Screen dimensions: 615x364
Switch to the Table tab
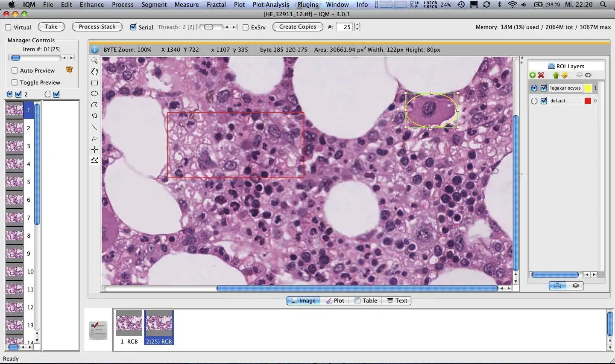(366, 300)
